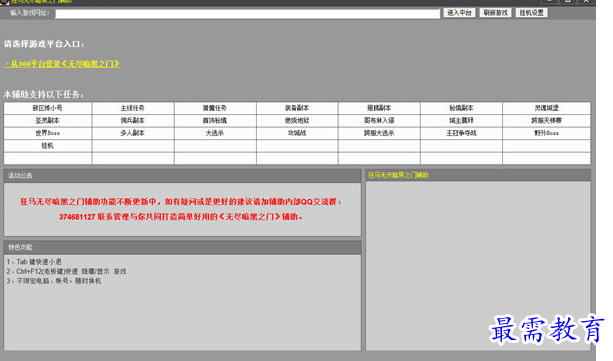Select the 新区练小号 task cell
Viewport: 613px width, 361px height.
[48, 108]
